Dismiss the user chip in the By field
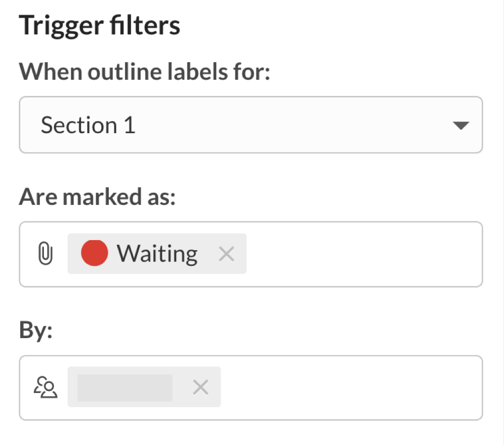 pyautogui.click(x=201, y=386)
